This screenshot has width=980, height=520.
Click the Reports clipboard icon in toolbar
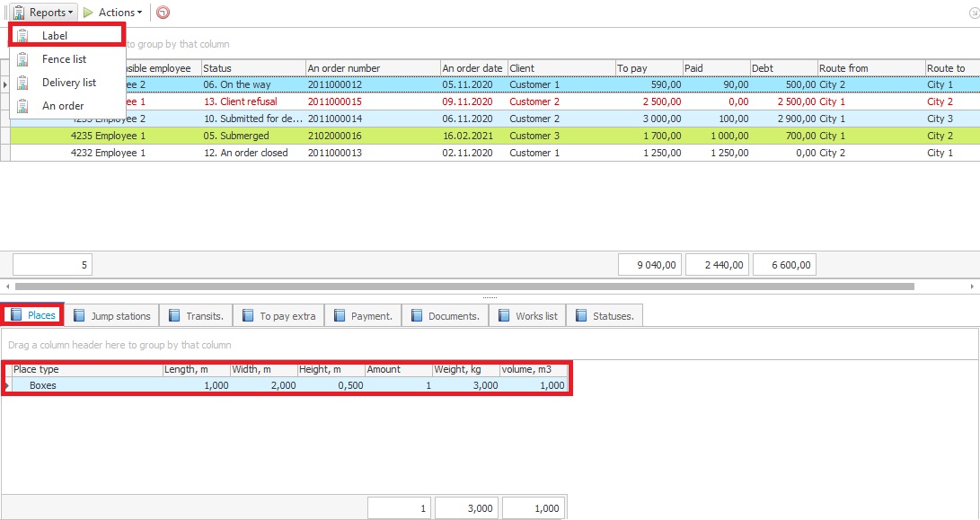click(x=18, y=13)
